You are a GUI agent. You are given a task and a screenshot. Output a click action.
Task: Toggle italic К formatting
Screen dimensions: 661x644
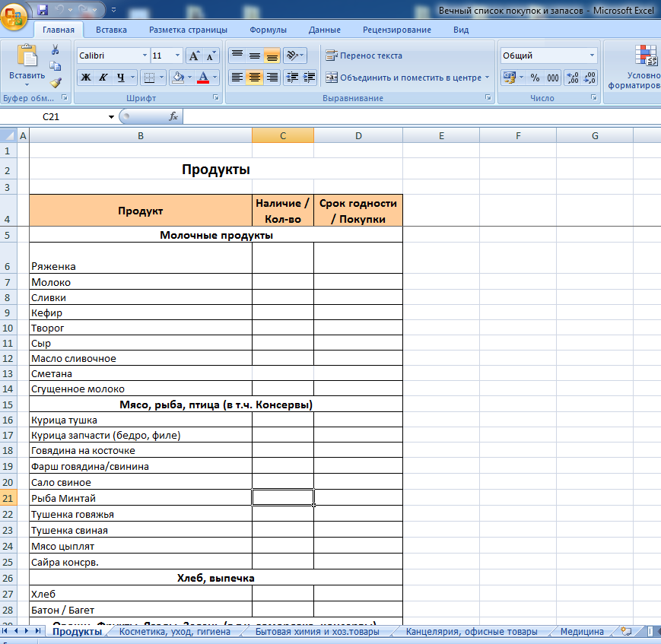pyautogui.click(x=103, y=78)
